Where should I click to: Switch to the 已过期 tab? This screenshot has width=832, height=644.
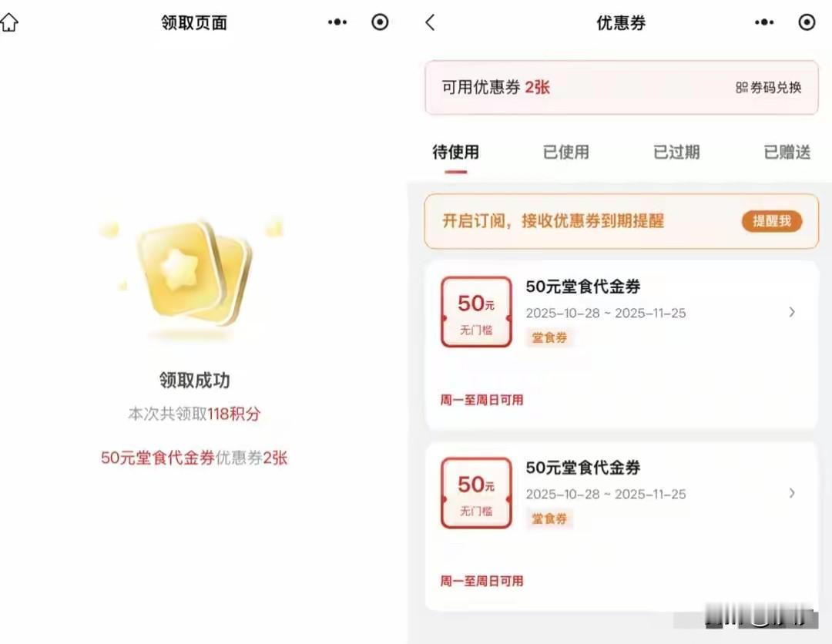click(x=676, y=153)
